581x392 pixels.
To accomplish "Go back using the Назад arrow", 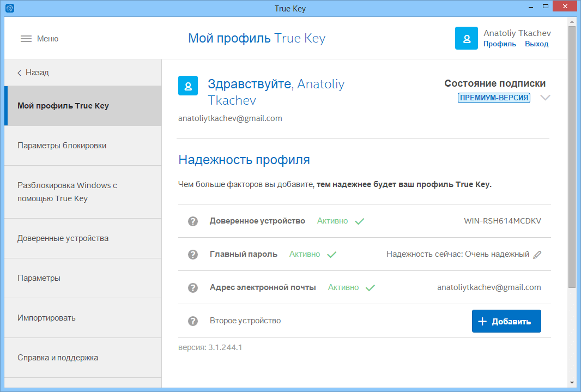I will pyautogui.click(x=20, y=73).
